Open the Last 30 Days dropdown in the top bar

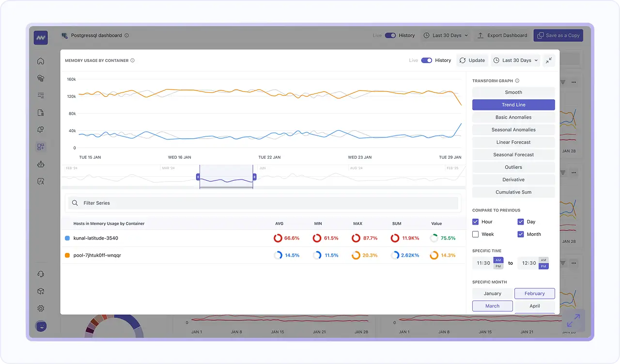[445, 35]
